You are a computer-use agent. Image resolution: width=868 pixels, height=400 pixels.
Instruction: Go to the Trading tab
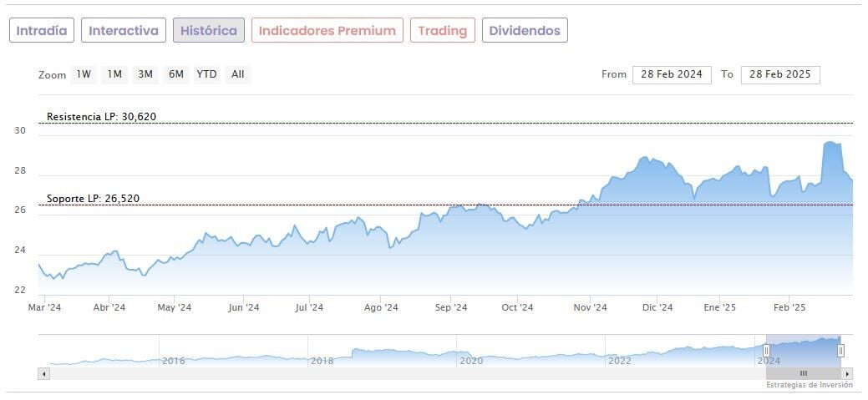click(442, 31)
